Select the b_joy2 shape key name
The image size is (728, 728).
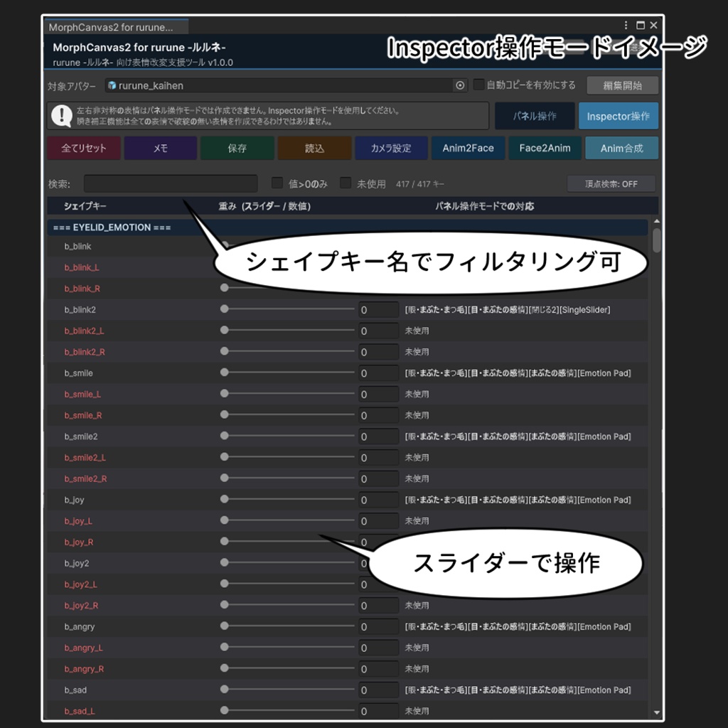click(77, 563)
